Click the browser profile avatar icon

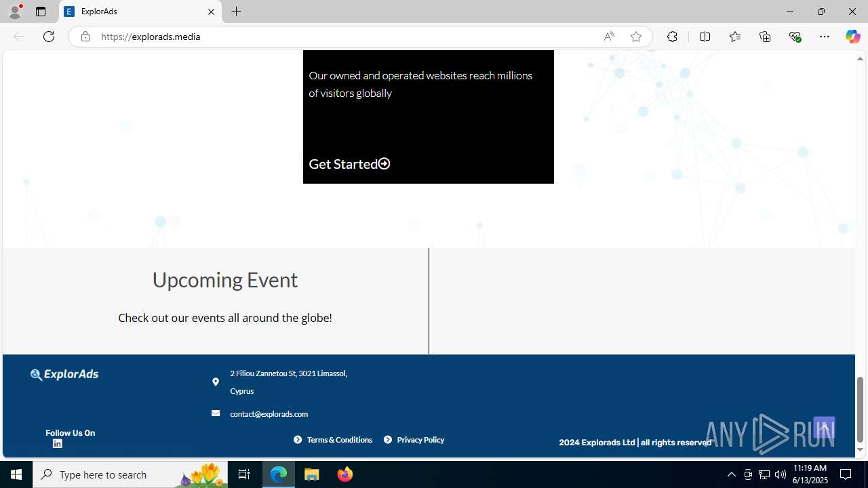[15, 12]
